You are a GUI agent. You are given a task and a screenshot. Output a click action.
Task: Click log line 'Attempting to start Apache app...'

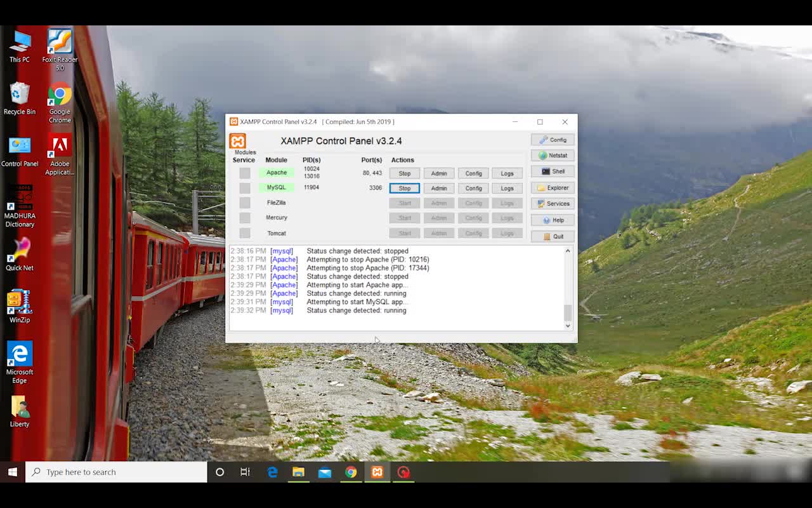[357, 285]
